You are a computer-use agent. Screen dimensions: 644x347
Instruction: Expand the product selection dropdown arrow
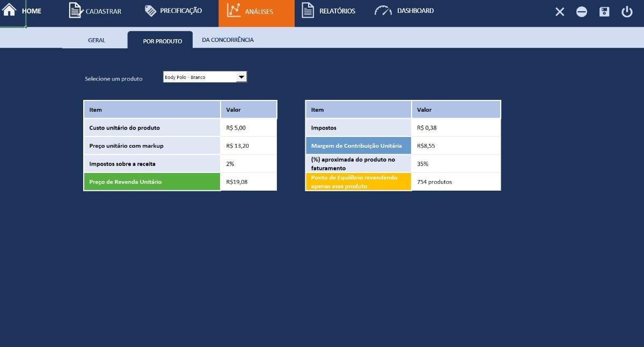pos(241,77)
